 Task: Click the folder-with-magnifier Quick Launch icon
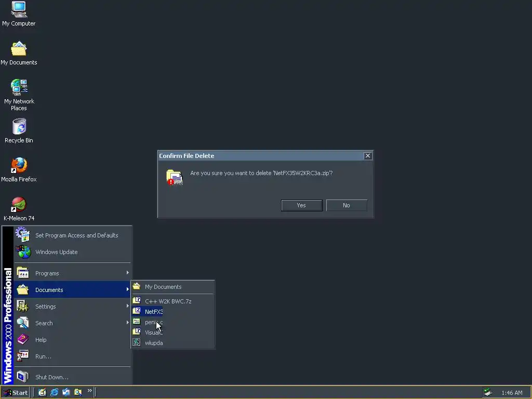point(78,392)
